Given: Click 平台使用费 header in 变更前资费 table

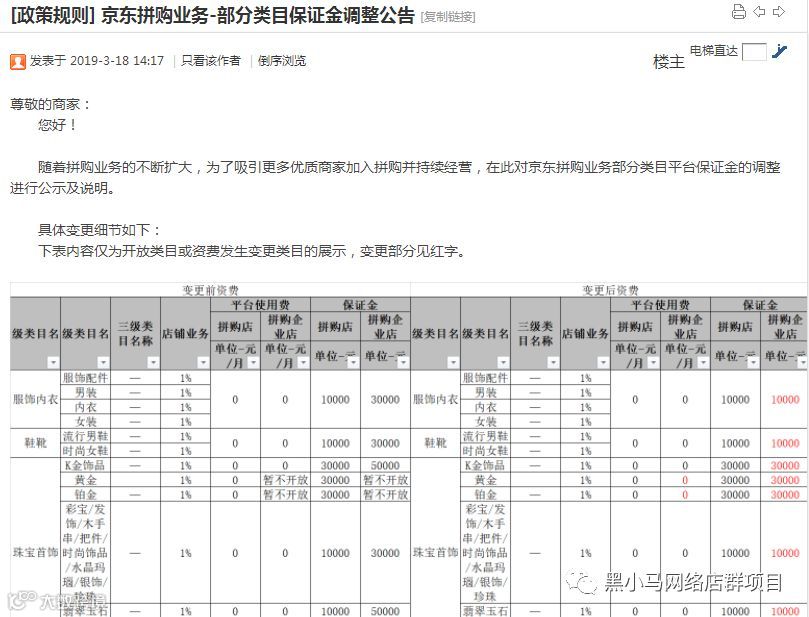Looking at the screenshot, I should [261, 304].
